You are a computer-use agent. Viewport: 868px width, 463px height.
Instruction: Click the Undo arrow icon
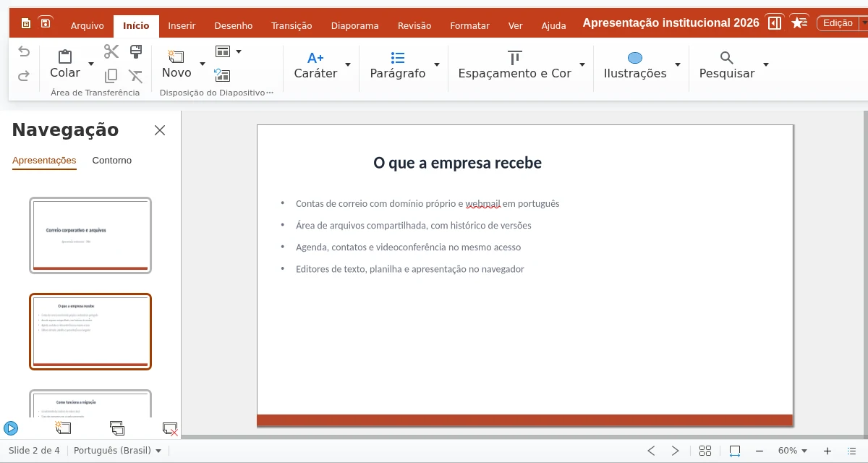pyautogui.click(x=24, y=51)
